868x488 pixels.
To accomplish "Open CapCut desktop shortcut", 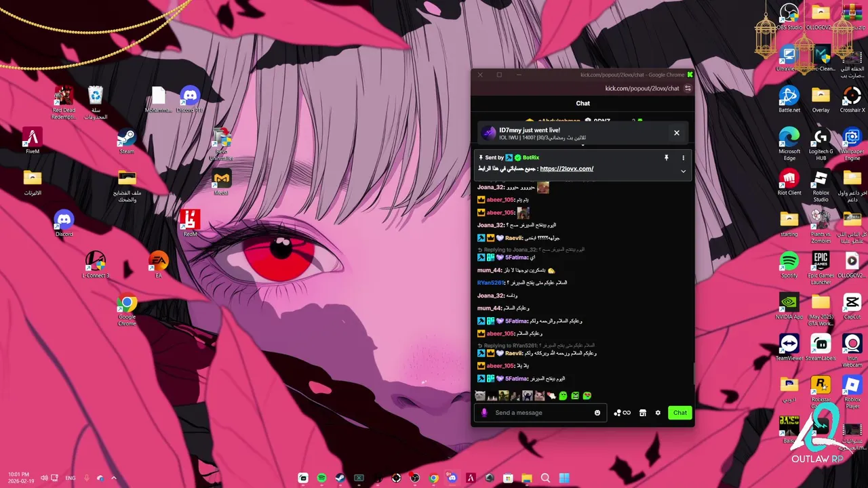I will click(x=852, y=306).
